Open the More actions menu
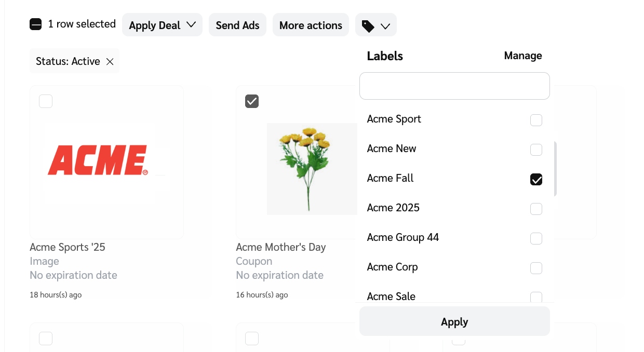The height and width of the screenshot is (352, 644). [x=311, y=25]
